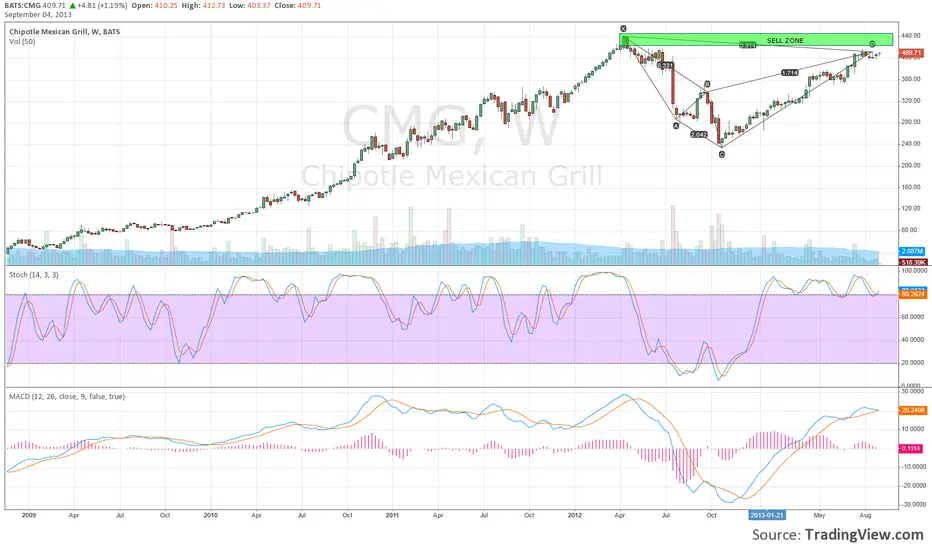Click the 2.042 ratio label

699,134
